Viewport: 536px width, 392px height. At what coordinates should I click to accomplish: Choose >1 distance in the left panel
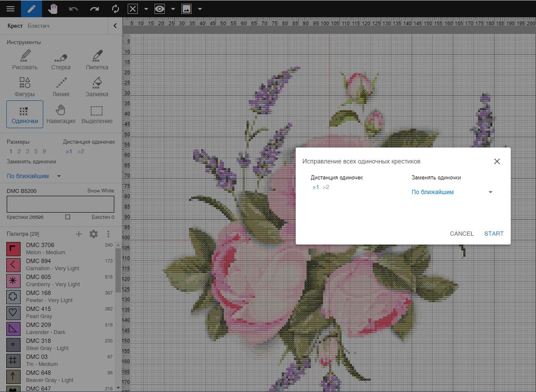(69, 151)
